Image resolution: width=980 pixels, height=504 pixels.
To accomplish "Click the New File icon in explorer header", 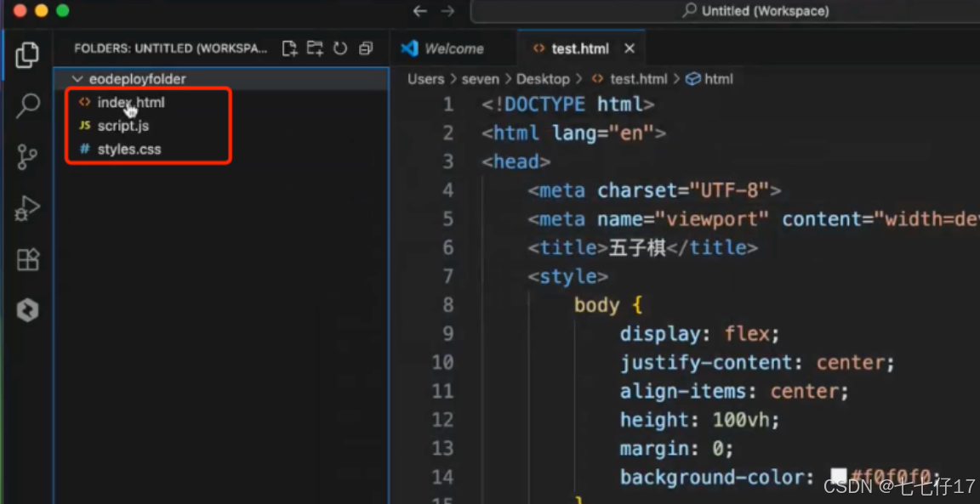I will (x=289, y=48).
